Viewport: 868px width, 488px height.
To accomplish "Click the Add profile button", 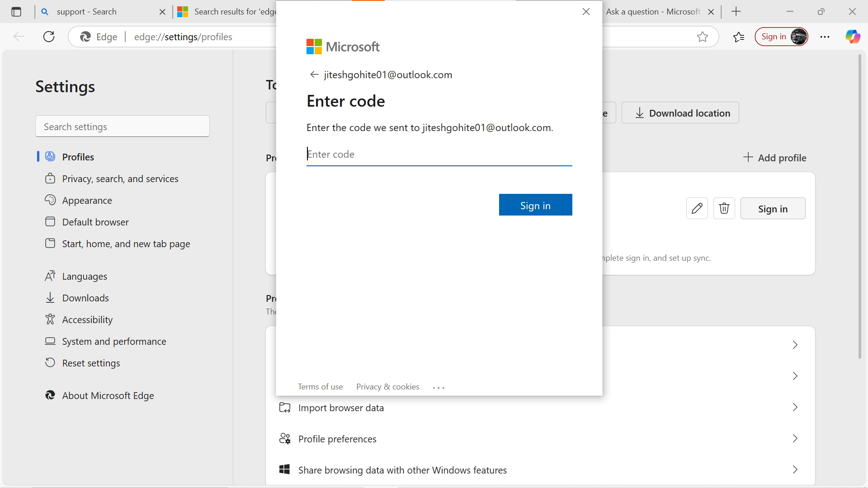I will (x=774, y=158).
